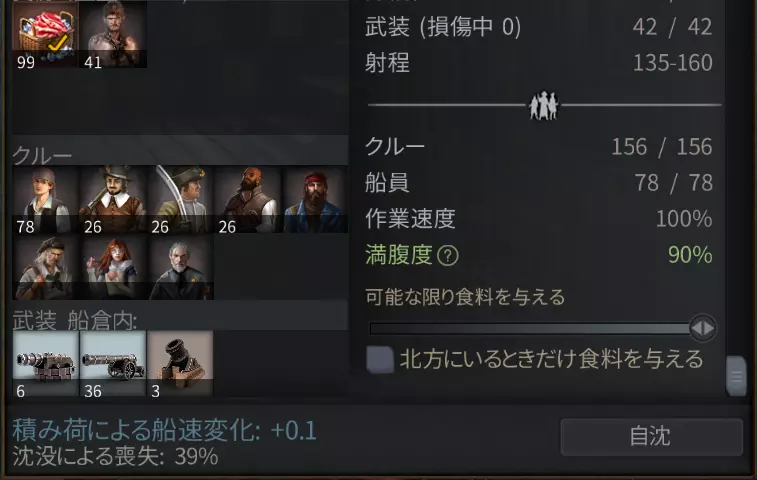This screenshot has height=480, width=757.
Task: Click the right-side panel scrollbar handle
Action: click(736, 376)
